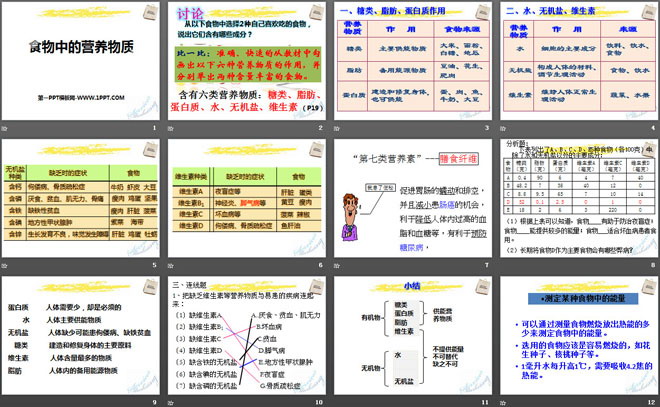Open the 连线题 matching exercise slide
This screenshot has width=660, height=407.
(x=244, y=334)
